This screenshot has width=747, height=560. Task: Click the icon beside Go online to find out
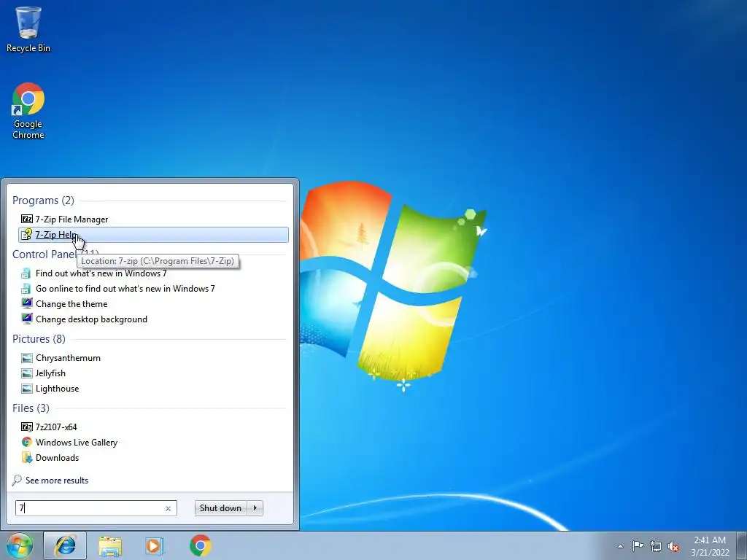tap(27, 289)
